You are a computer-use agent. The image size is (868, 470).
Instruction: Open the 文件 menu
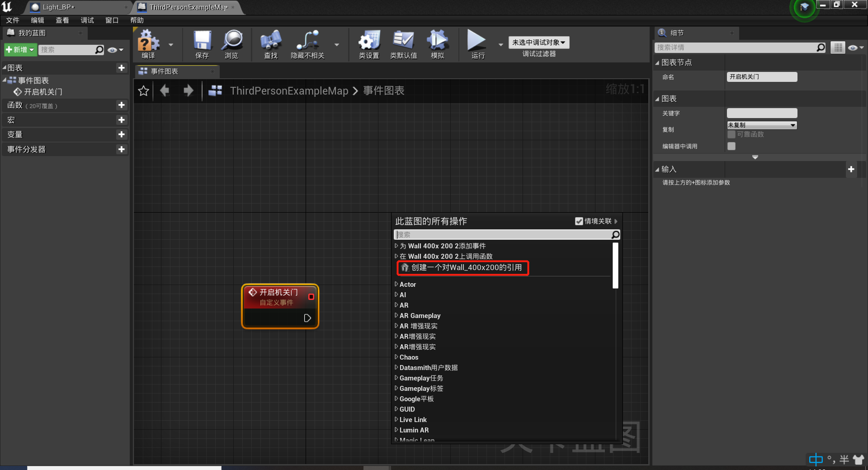click(x=13, y=20)
